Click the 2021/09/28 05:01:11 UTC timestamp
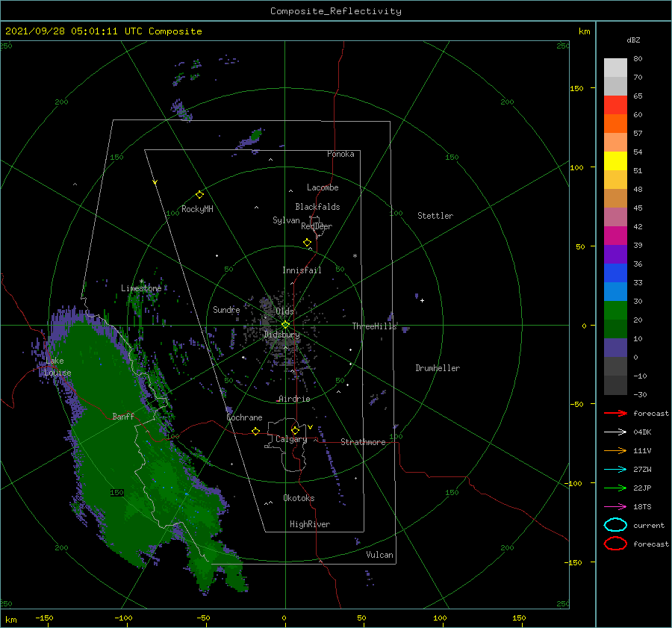 coord(74,31)
